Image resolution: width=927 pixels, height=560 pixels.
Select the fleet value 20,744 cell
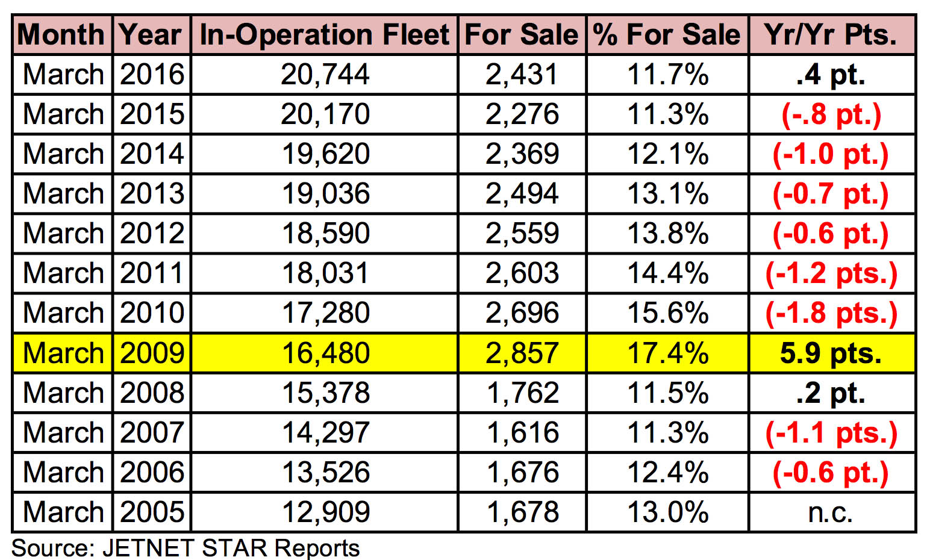coord(325,75)
